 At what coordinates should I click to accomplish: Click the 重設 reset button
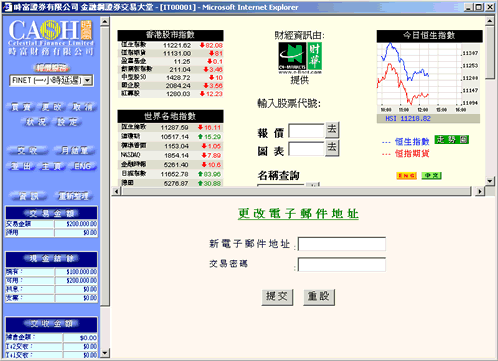click(319, 297)
